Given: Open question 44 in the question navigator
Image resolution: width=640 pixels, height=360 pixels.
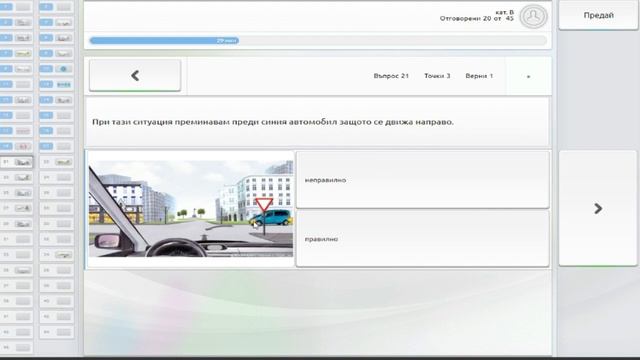Looking at the screenshot, I should tap(56, 333).
